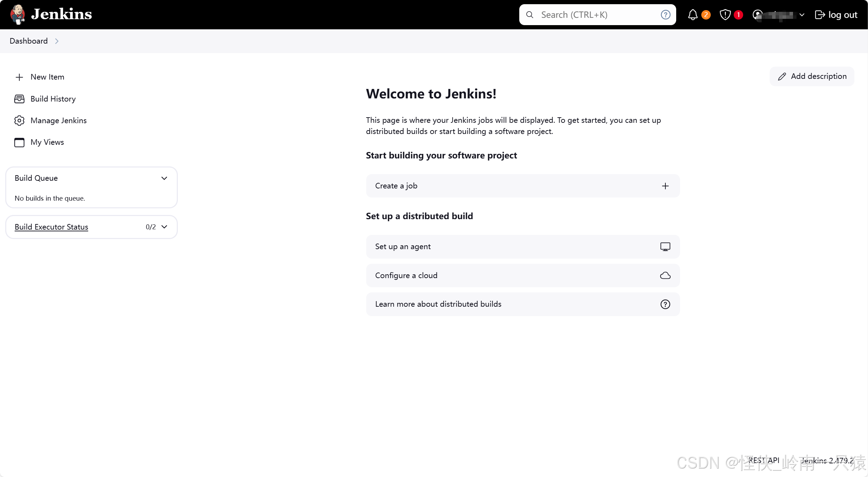Expand the user account dropdown chevron

(x=802, y=15)
